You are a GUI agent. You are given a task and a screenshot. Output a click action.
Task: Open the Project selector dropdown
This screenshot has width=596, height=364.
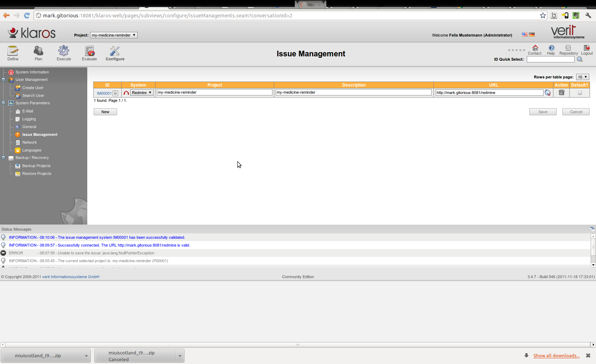pos(114,35)
